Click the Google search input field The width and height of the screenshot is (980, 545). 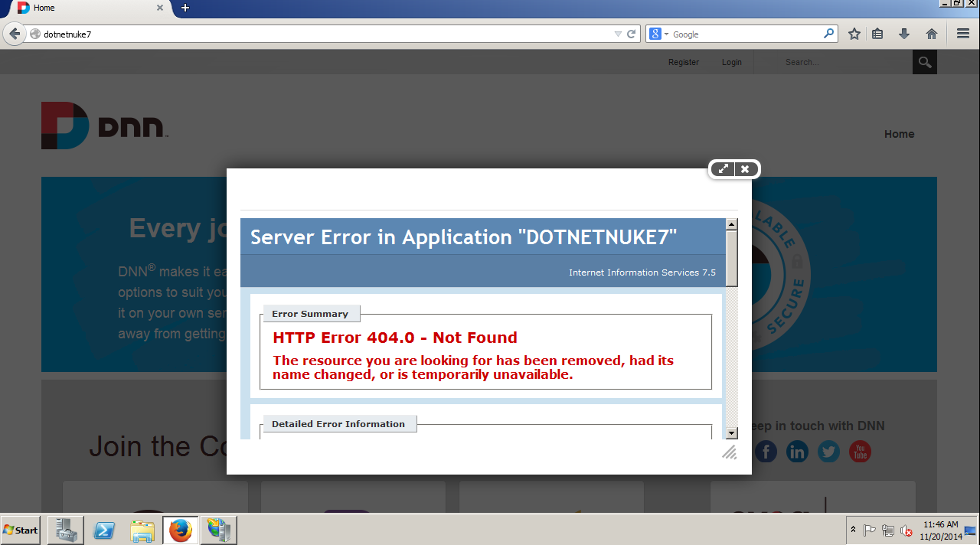click(746, 34)
